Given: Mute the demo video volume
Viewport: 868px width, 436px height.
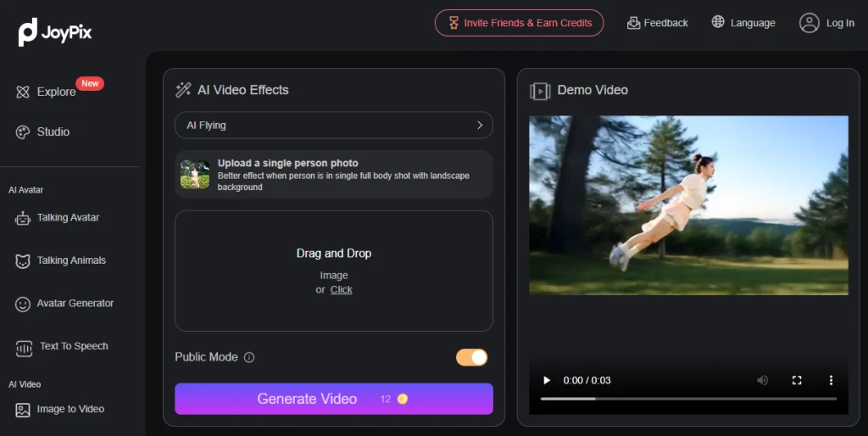Looking at the screenshot, I should pos(762,380).
